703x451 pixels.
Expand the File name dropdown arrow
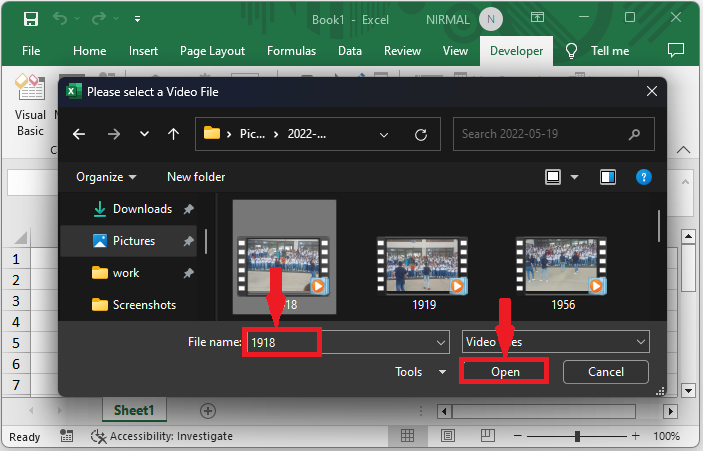point(441,343)
